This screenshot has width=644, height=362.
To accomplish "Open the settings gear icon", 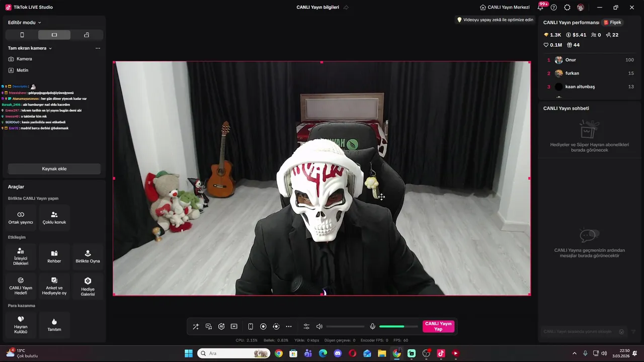I will (x=567, y=8).
